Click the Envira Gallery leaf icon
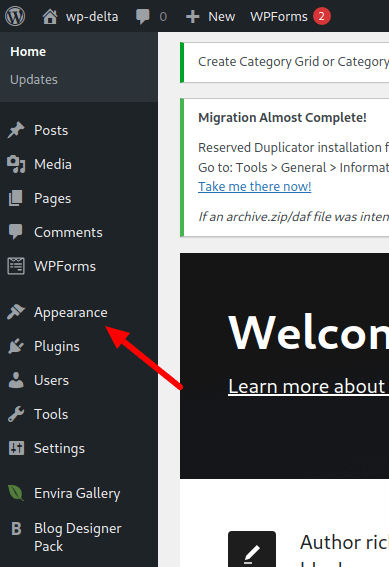This screenshot has height=567, width=389. coord(16,493)
